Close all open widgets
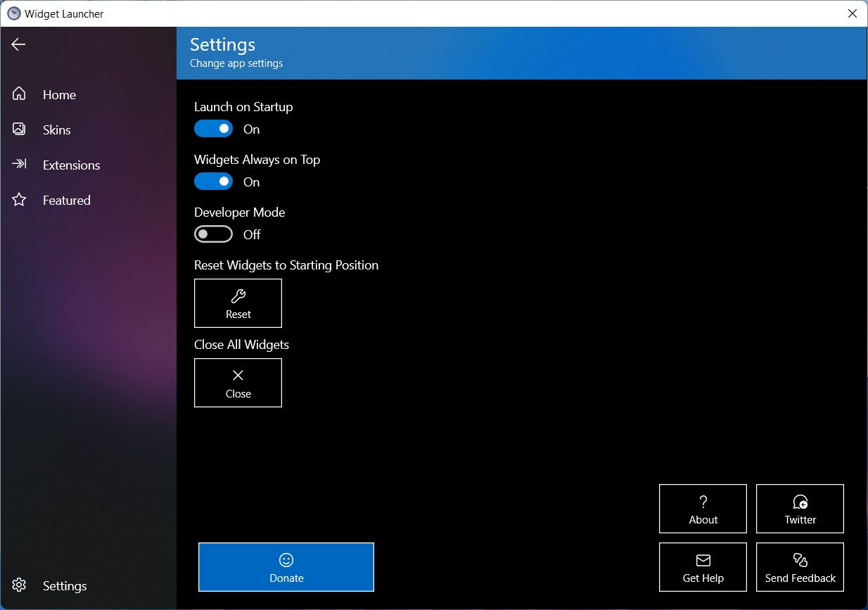 tap(238, 383)
